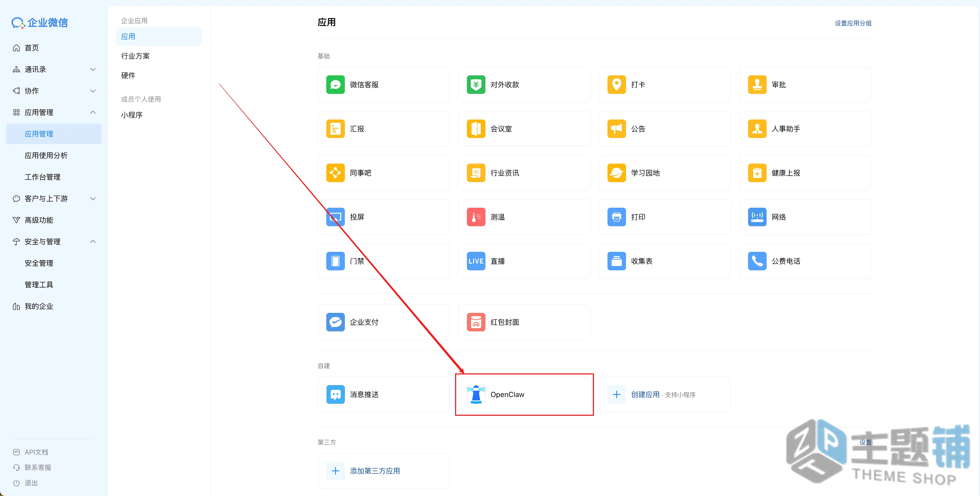Screen dimensions: 980x496
Task: Open the 消息推送 message icon
Action: 335,394
